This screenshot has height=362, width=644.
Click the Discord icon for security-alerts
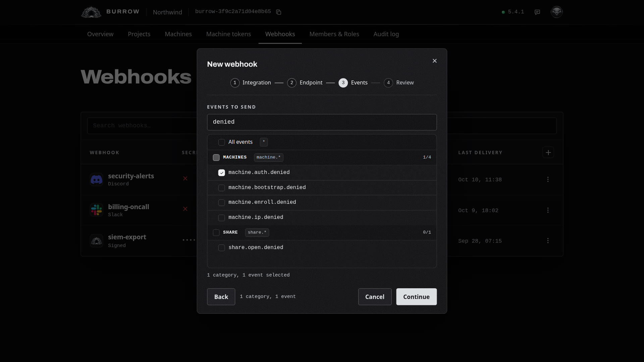point(97,180)
